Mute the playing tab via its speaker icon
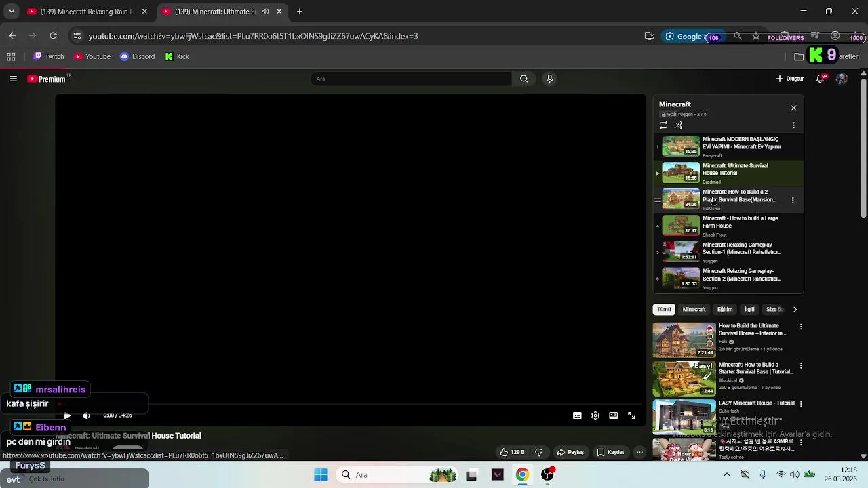This screenshot has height=488, width=868. click(x=265, y=12)
